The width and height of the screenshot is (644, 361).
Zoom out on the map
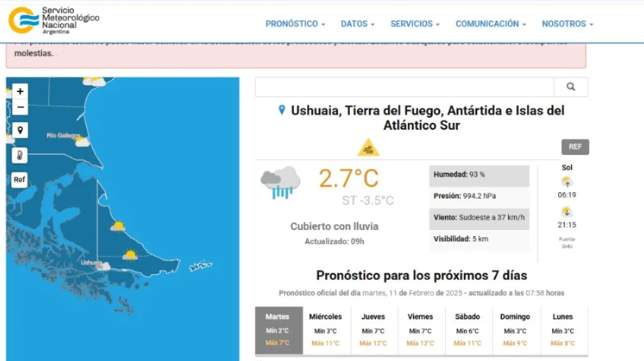[20, 107]
